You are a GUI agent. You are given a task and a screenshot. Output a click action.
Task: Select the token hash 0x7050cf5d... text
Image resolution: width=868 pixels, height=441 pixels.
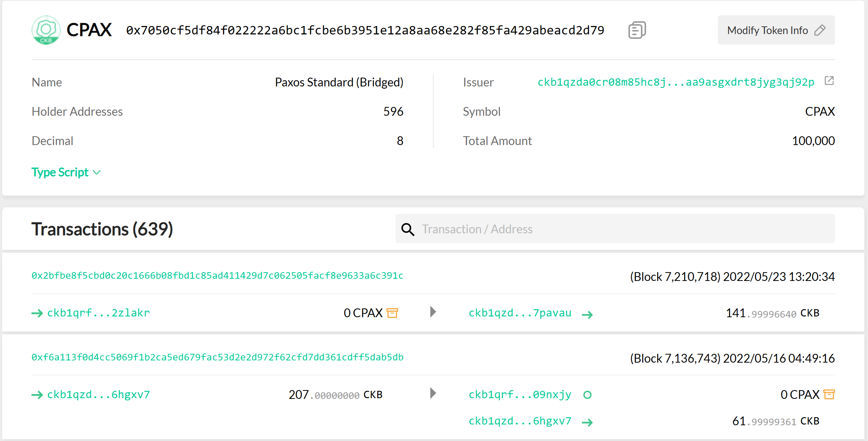tap(365, 30)
